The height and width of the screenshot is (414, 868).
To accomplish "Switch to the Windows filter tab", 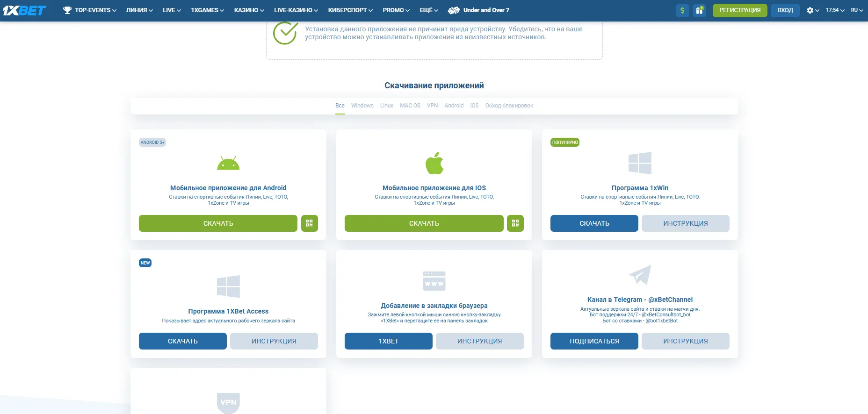I will point(362,106).
